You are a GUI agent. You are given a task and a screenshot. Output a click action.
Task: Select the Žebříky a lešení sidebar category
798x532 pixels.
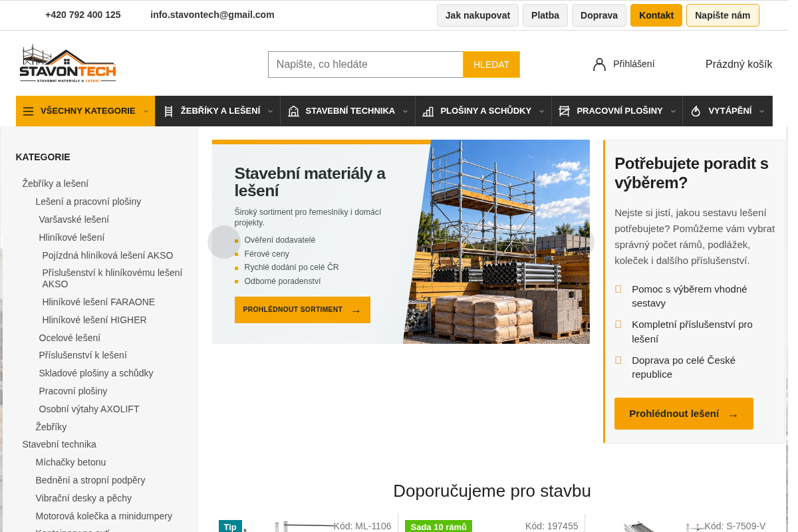(55, 184)
